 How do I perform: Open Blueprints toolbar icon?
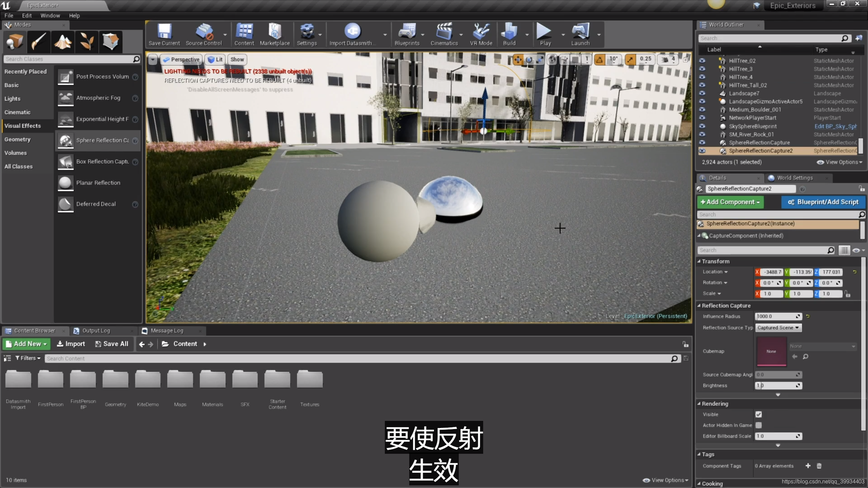point(407,35)
